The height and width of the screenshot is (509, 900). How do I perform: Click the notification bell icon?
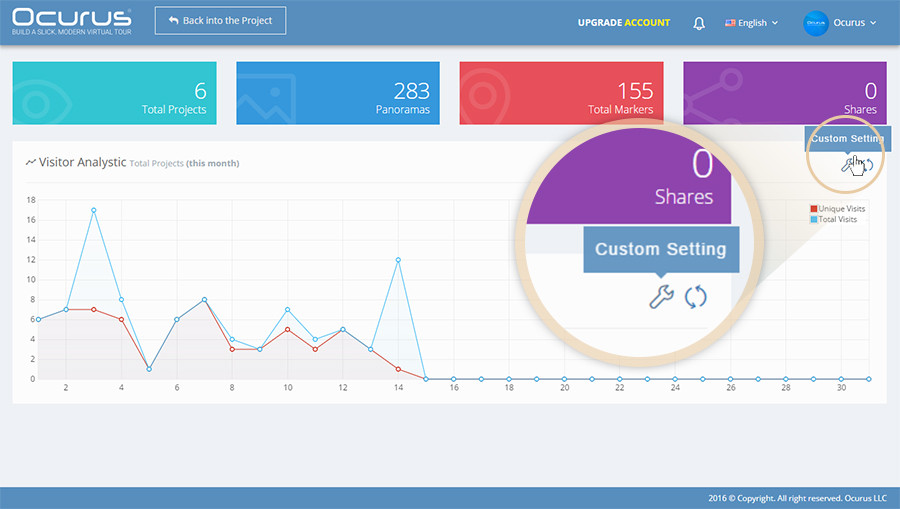pyautogui.click(x=699, y=23)
